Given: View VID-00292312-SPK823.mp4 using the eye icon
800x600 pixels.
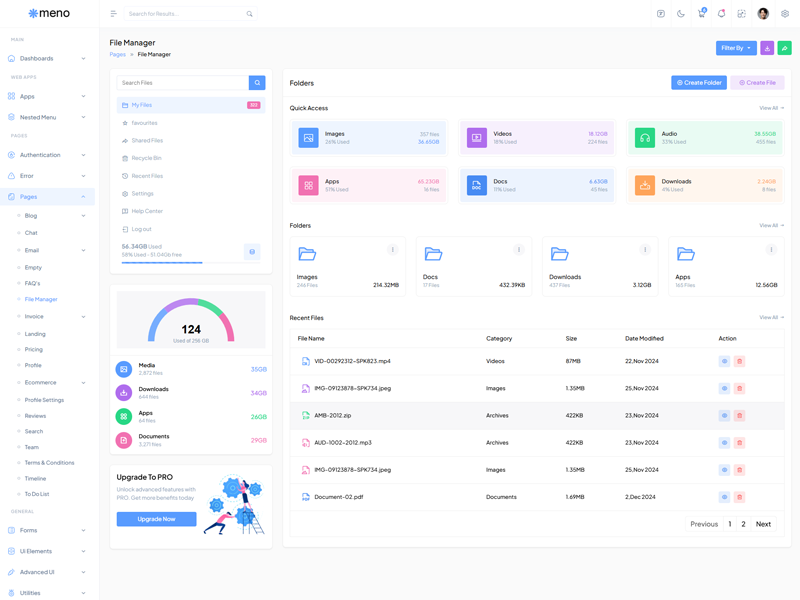Looking at the screenshot, I should click(724, 361).
